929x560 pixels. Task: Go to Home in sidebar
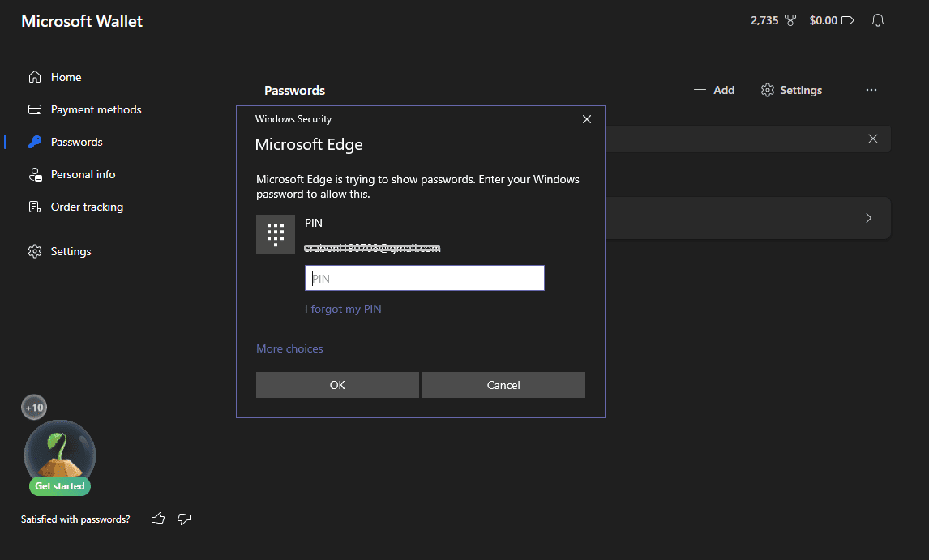(66, 77)
